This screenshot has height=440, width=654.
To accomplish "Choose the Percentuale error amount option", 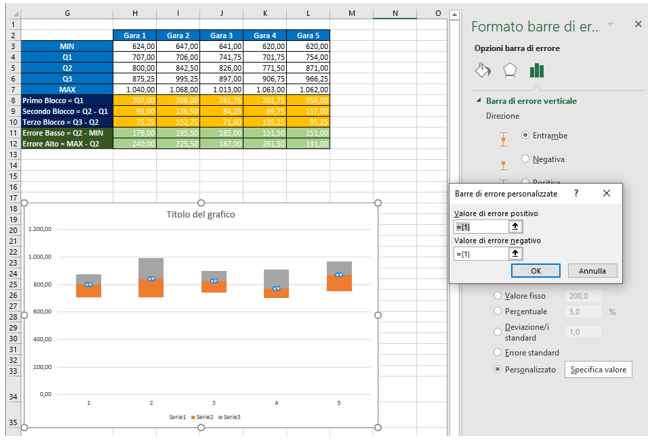I will tap(500, 313).
